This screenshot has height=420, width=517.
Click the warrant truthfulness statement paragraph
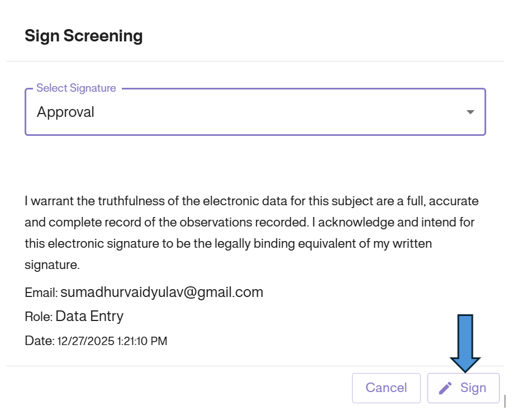(x=252, y=222)
